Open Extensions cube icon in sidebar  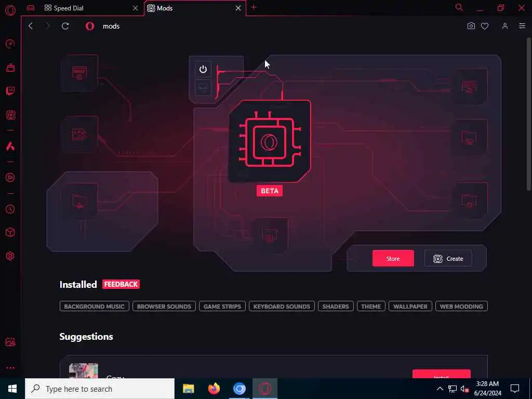10,232
